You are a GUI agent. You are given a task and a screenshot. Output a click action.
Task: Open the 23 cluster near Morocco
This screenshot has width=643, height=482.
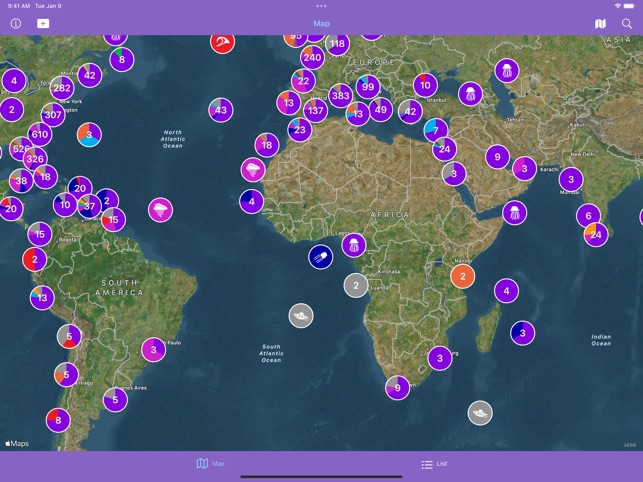[300, 130]
